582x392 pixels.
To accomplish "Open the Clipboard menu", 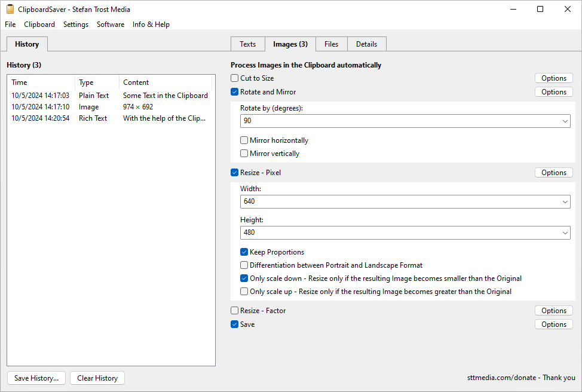I will 39,24.
